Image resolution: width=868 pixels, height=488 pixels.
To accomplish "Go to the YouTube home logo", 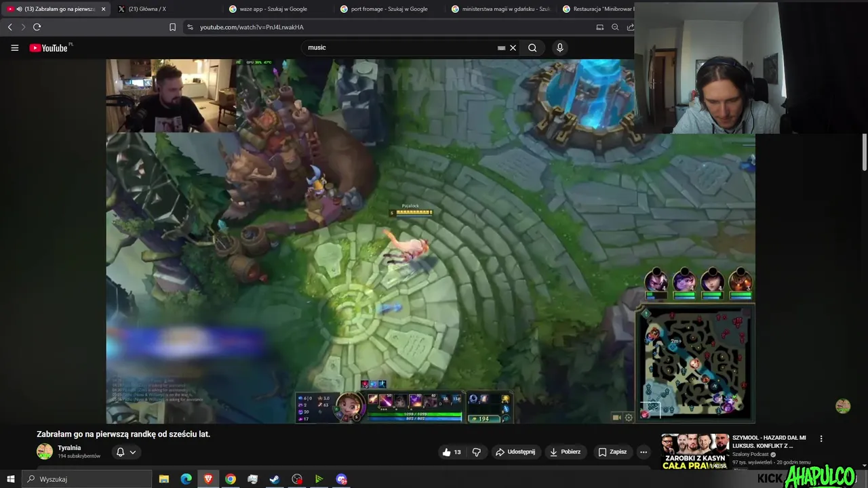I will 49,48.
